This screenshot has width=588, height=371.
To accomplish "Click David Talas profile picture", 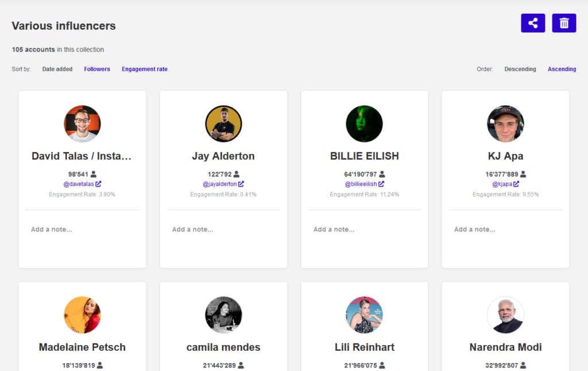I will (x=82, y=124).
